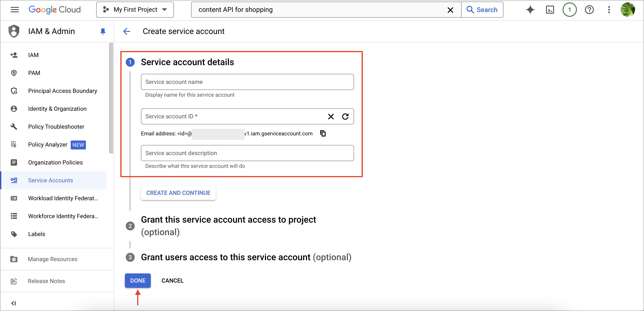This screenshot has width=644, height=311.
Task: Clear the Service account ID field
Action: pos(331,117)
